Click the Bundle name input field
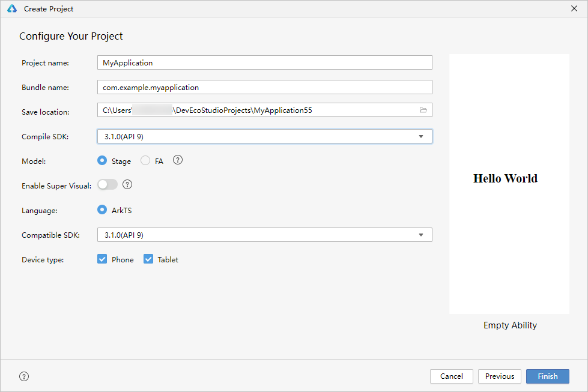 (264, 86)
